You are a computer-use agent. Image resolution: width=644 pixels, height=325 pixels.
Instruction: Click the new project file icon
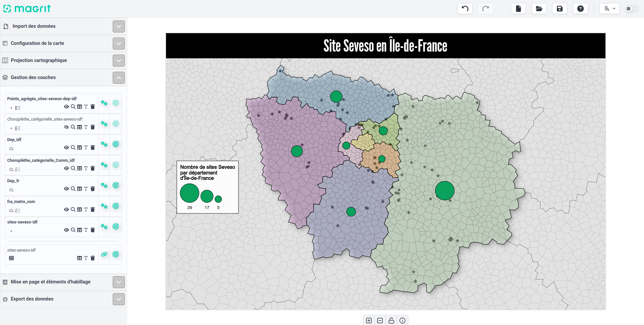[518, 9]
